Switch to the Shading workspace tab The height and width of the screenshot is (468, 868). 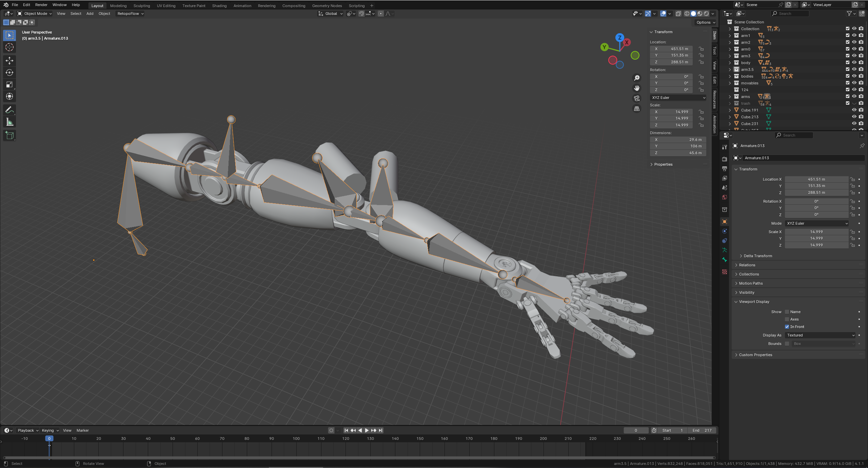(219, 6)
